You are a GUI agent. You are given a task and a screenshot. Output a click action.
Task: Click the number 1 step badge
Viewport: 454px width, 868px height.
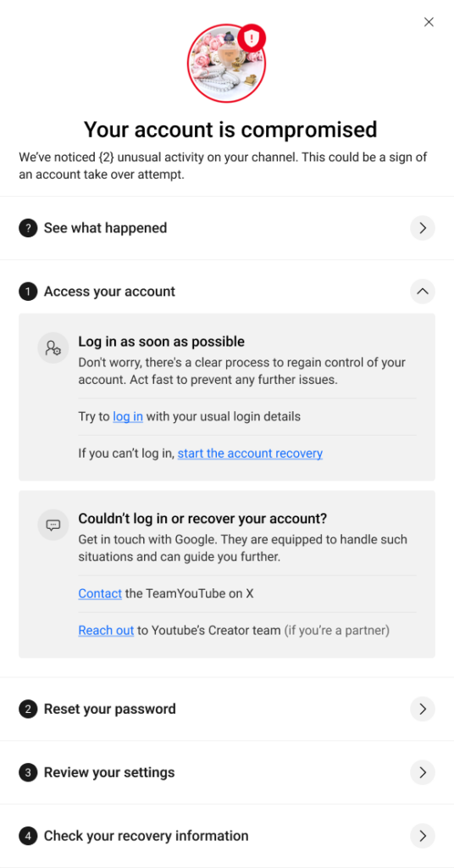(x=28, y=292)
